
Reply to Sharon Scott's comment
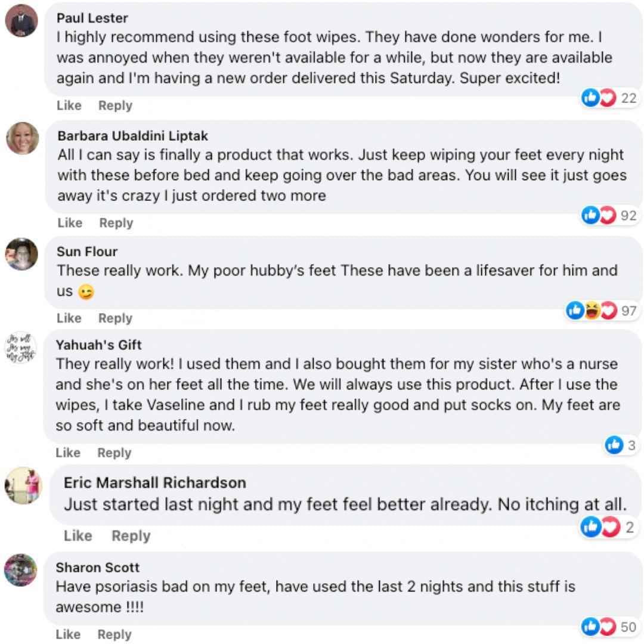(x=114, y=634)
